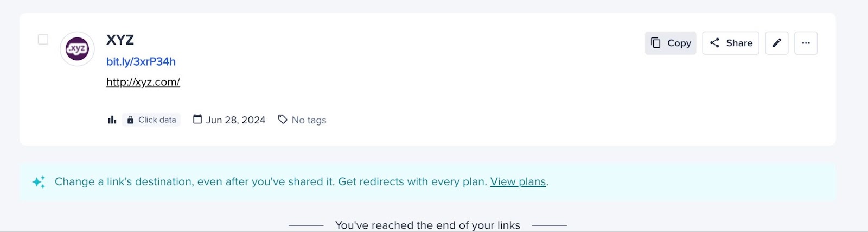Open the locked Click data label
This screenshot has width=868, height=232.
pyautogui.click(x=157, y=120)
